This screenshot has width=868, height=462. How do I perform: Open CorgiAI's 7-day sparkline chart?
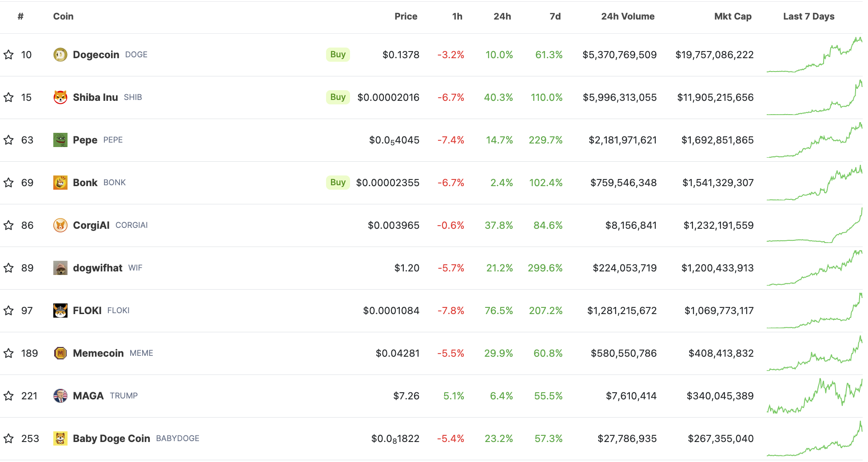tap(814, 225)
